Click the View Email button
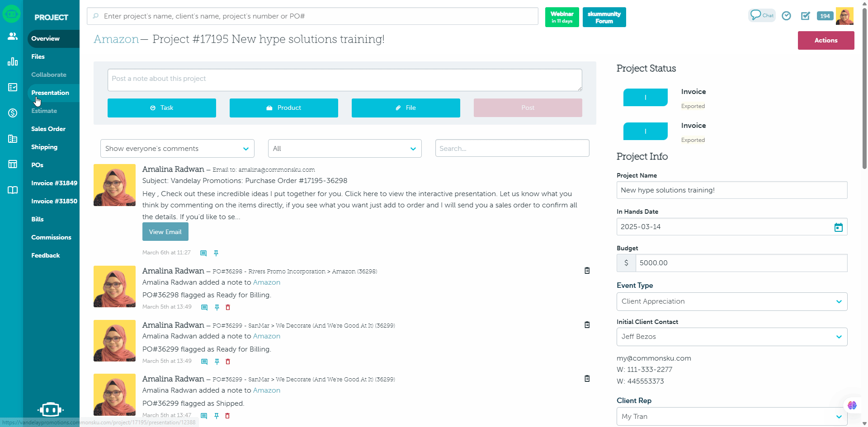Screen dimensions: 868x427 point(165,232)
